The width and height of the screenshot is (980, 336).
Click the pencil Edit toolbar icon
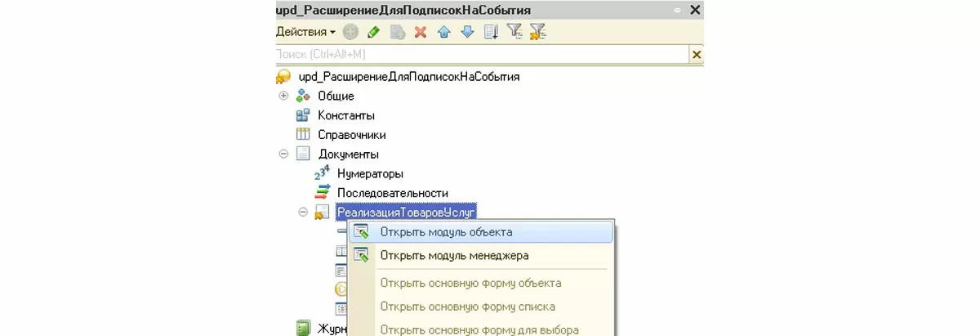tap(374, 32)
